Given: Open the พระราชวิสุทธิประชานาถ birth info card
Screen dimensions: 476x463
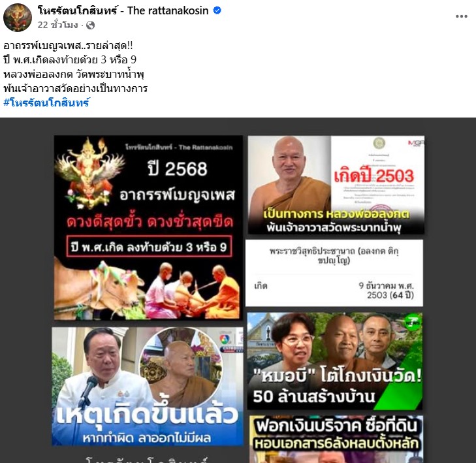Looking at the screenshot, I should (x=334, y=273).
